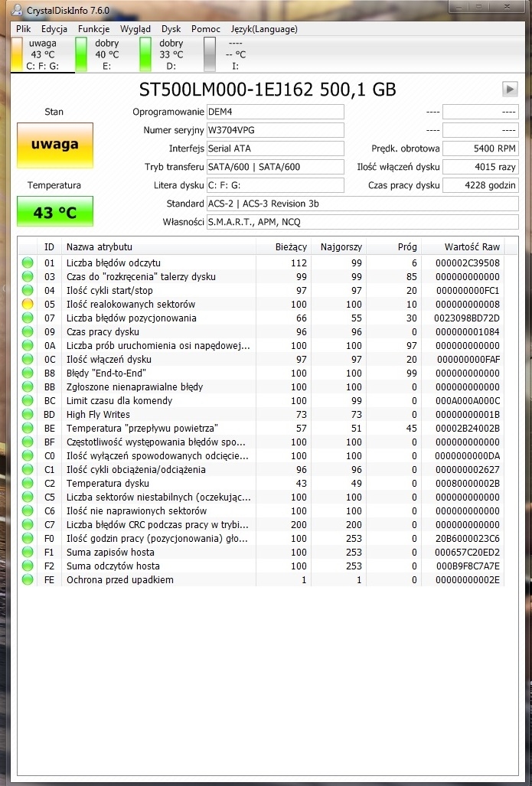
Task: Click status icon for Temperatura dysku row
Action: point(28,483)
